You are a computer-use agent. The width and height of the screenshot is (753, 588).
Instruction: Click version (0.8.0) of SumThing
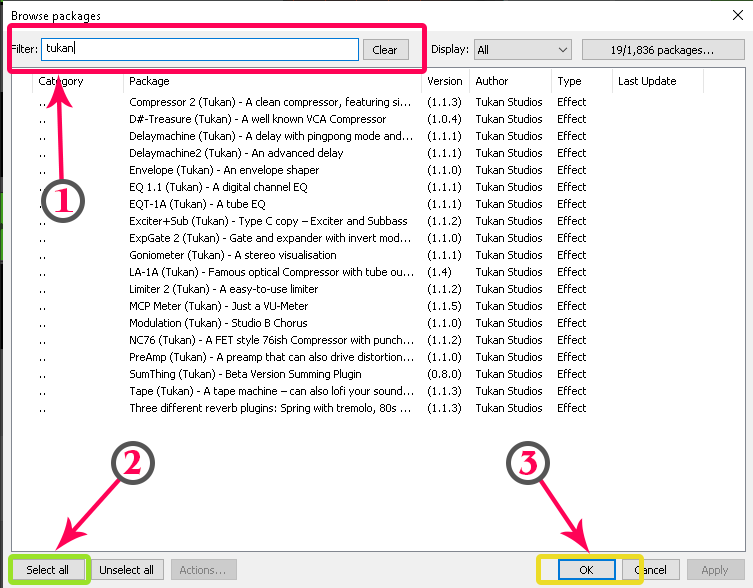coord(444,374)
